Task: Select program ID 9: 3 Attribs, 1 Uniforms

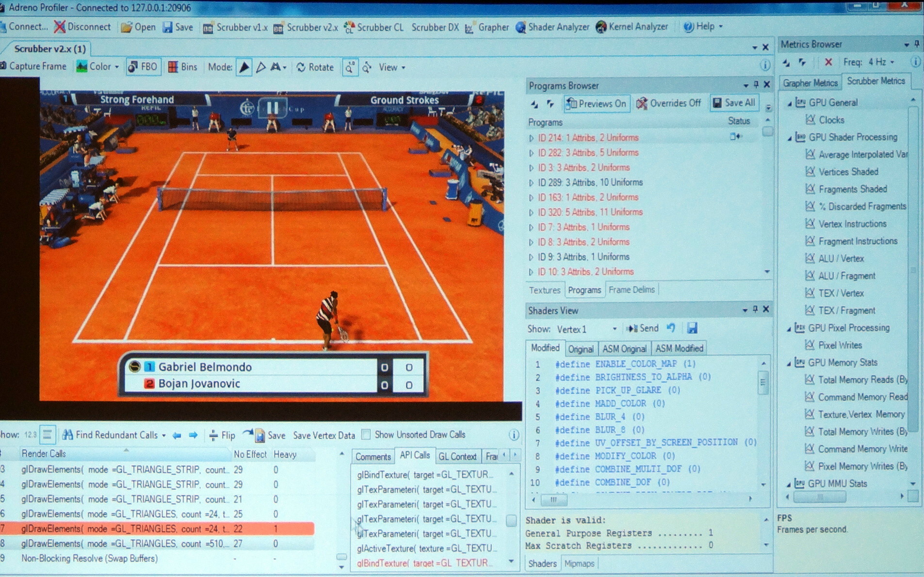Action: coord(584,257)
